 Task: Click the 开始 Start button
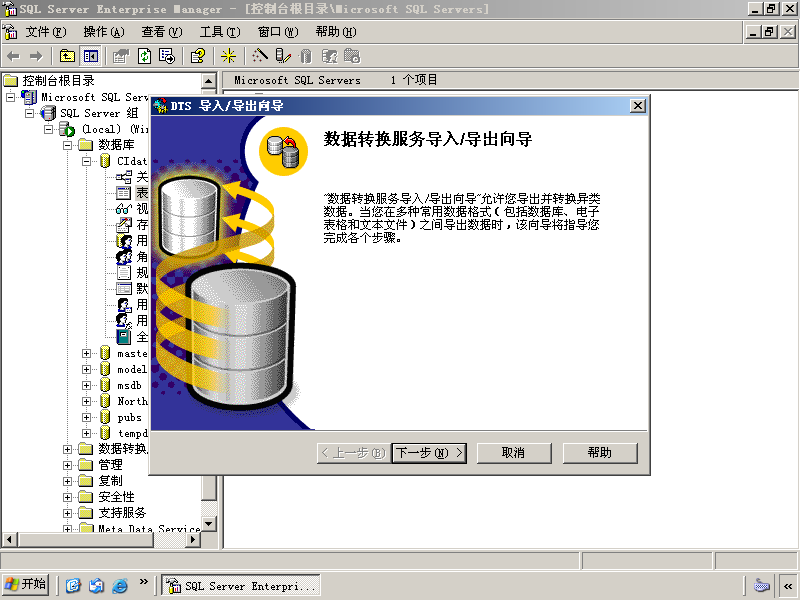[x=26, y=585]
